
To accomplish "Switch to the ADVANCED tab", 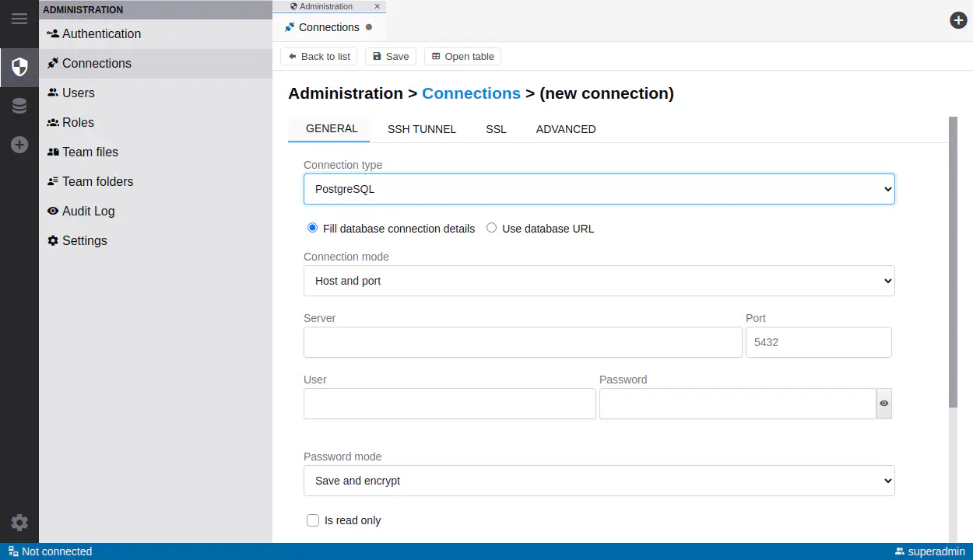I will click(565, 129).
